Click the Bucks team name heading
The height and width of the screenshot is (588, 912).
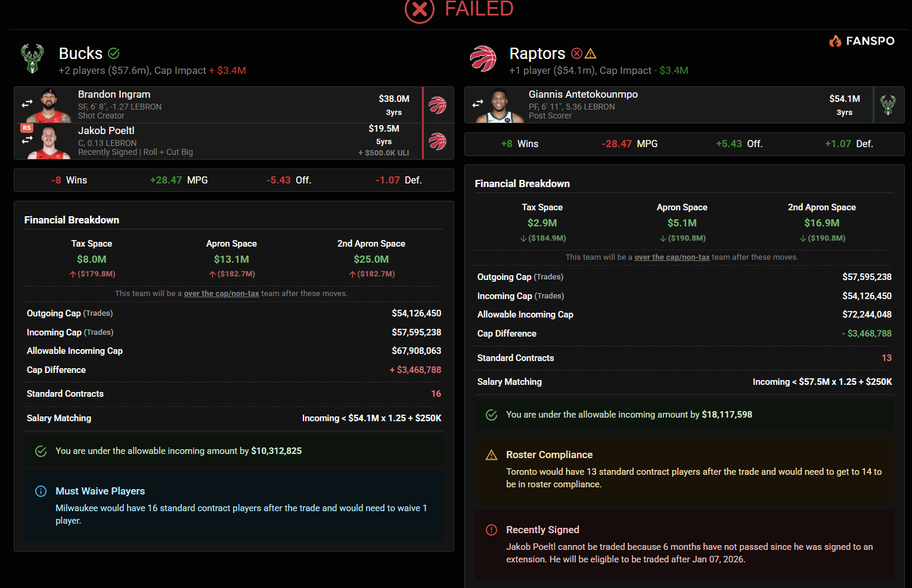(x=81, y=54)
